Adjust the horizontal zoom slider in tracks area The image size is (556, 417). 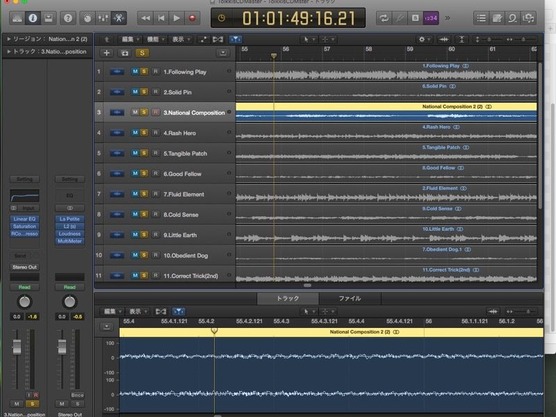[x=523, y=39]
